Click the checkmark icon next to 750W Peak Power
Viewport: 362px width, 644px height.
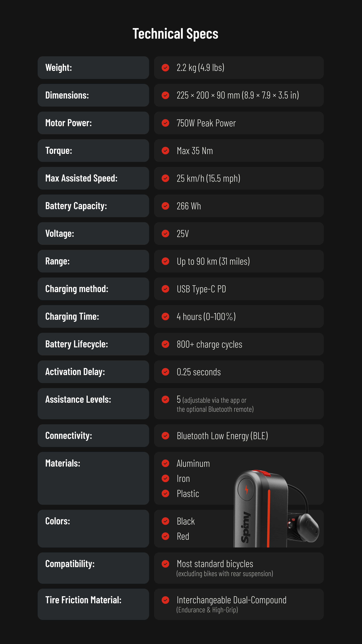click(x=165, y=123)
